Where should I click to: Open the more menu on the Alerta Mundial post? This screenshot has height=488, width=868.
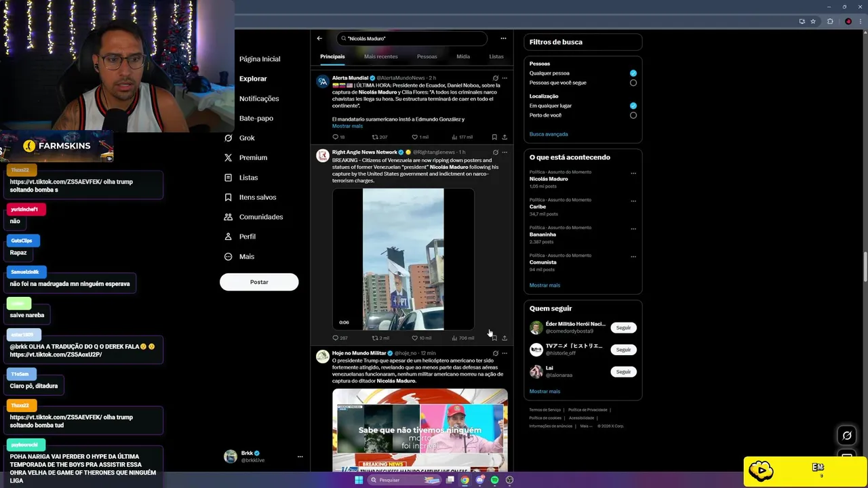505,78
